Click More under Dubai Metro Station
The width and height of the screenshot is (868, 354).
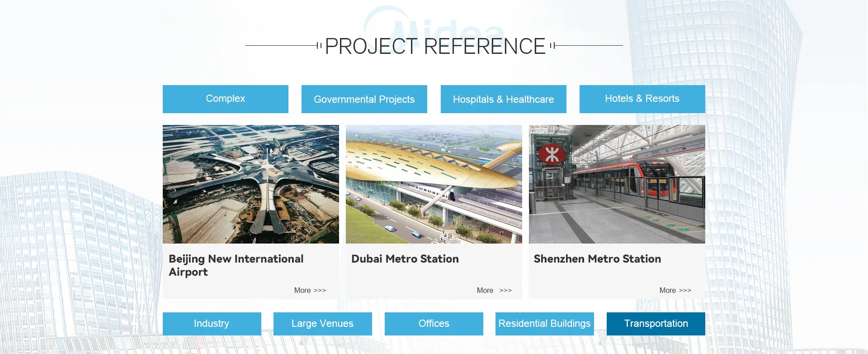(494, 290)
